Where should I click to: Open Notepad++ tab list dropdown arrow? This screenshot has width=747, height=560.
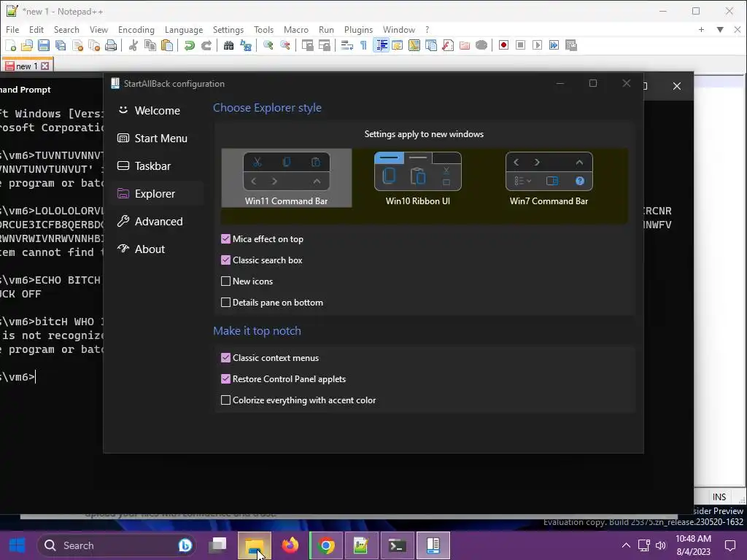[x=720, y=29]
